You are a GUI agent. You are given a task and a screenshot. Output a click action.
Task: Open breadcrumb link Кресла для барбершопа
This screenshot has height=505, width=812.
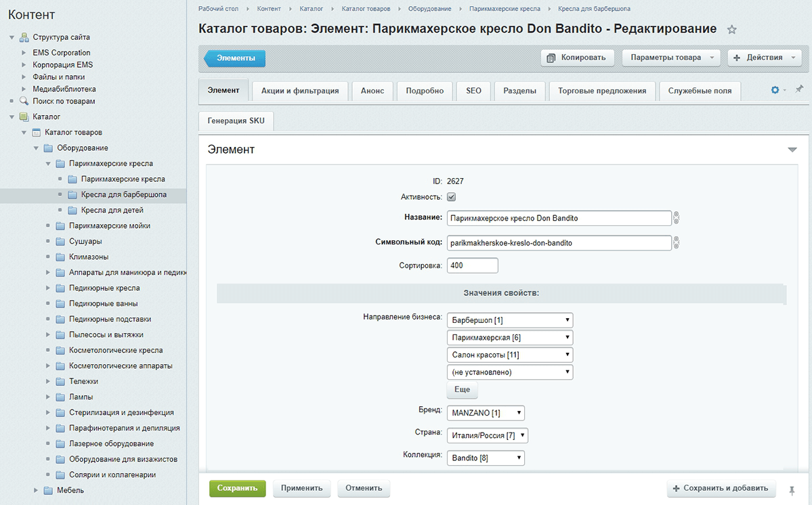pyautogui.click(x=594, y=9)
